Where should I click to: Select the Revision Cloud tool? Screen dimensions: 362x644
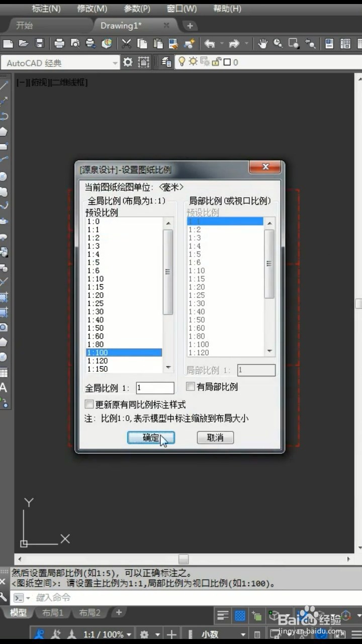coord(4,191)
